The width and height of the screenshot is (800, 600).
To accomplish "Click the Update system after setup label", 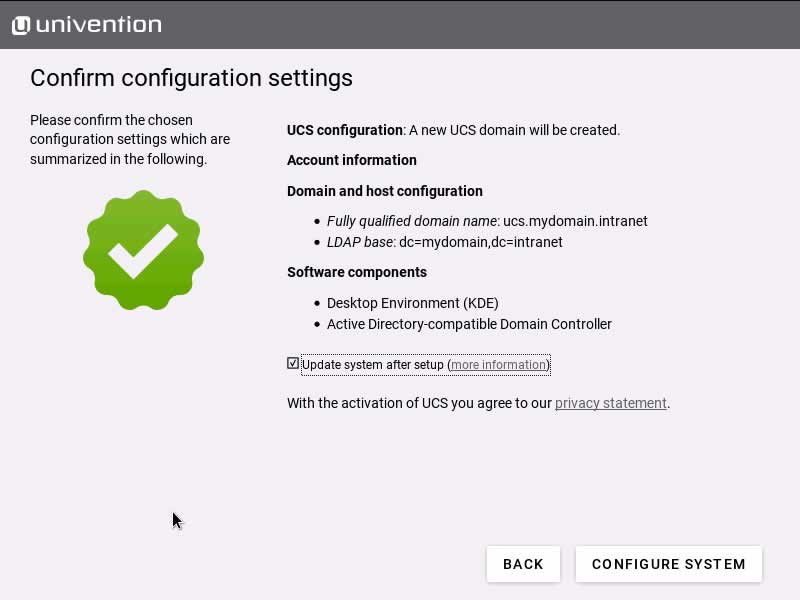I will pos(373,365).
